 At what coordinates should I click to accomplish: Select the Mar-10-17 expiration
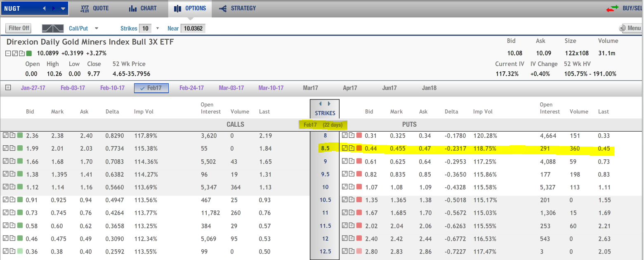click(x=271, y=88)
